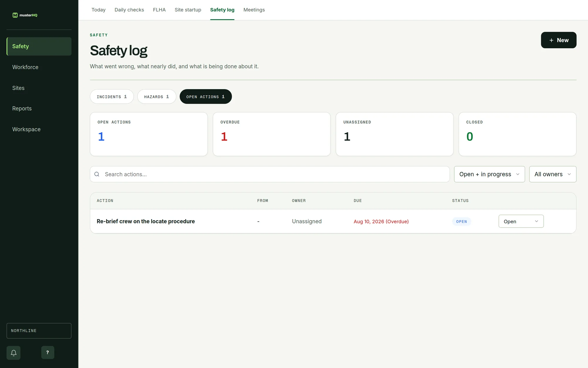Open Safety section in sidebar
This screenshot has width=588, height=368.
tap(39, 46)
